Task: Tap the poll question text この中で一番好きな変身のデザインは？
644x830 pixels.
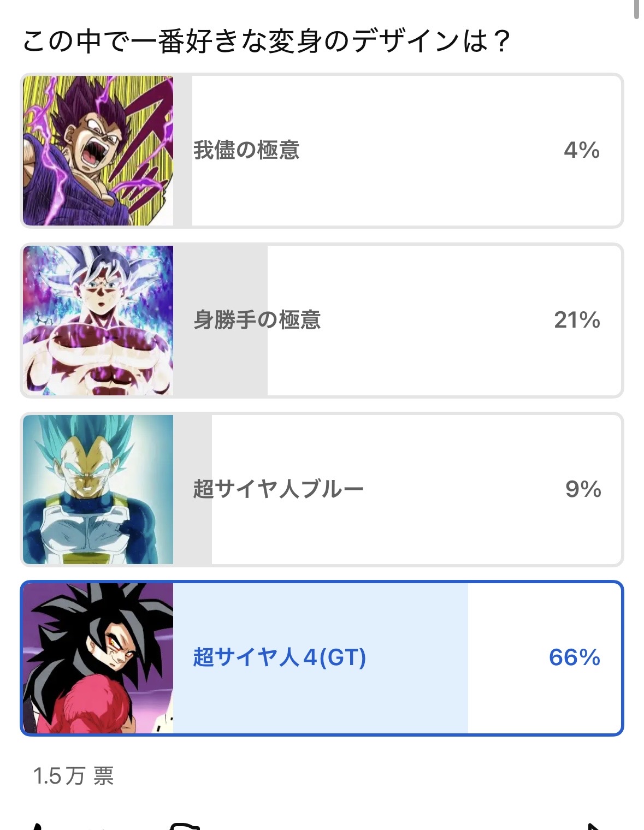Action: pos(267,41)
